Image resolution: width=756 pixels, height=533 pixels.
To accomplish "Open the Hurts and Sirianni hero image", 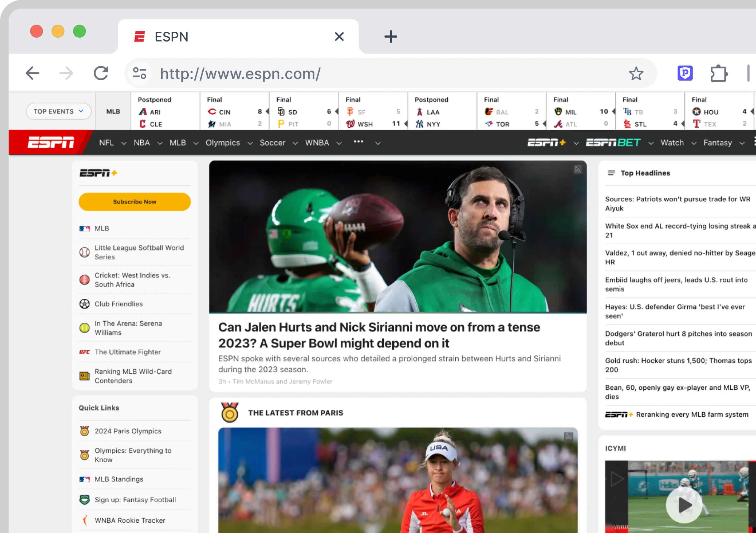I will (x=398, y=236).
